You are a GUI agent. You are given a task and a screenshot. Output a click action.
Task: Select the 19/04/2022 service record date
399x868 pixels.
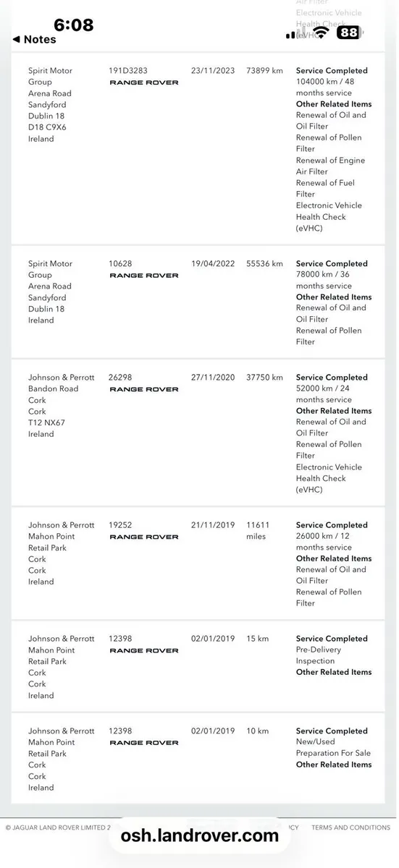[213, 264]
